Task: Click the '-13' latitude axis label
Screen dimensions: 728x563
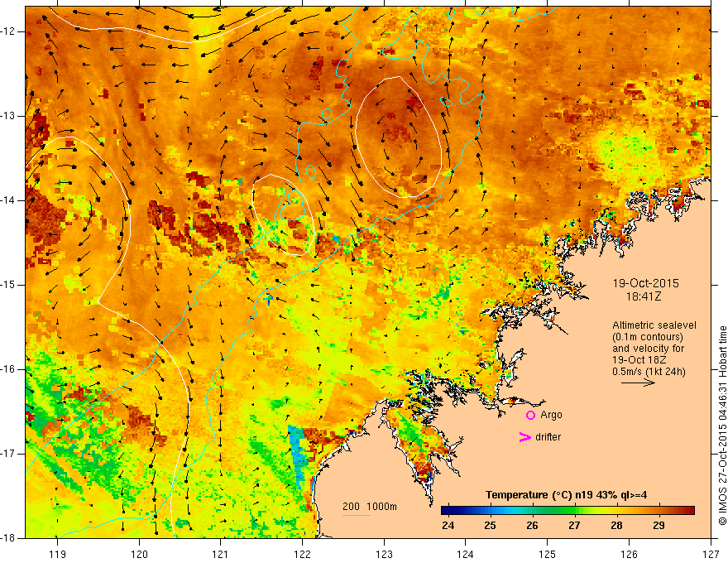Action: coord(8,116)
